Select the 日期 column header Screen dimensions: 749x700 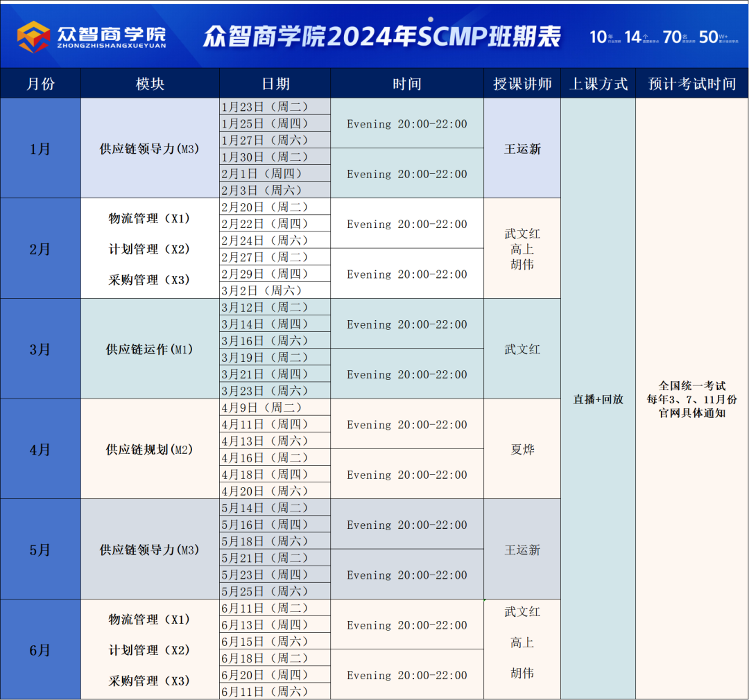click(275, 84)
